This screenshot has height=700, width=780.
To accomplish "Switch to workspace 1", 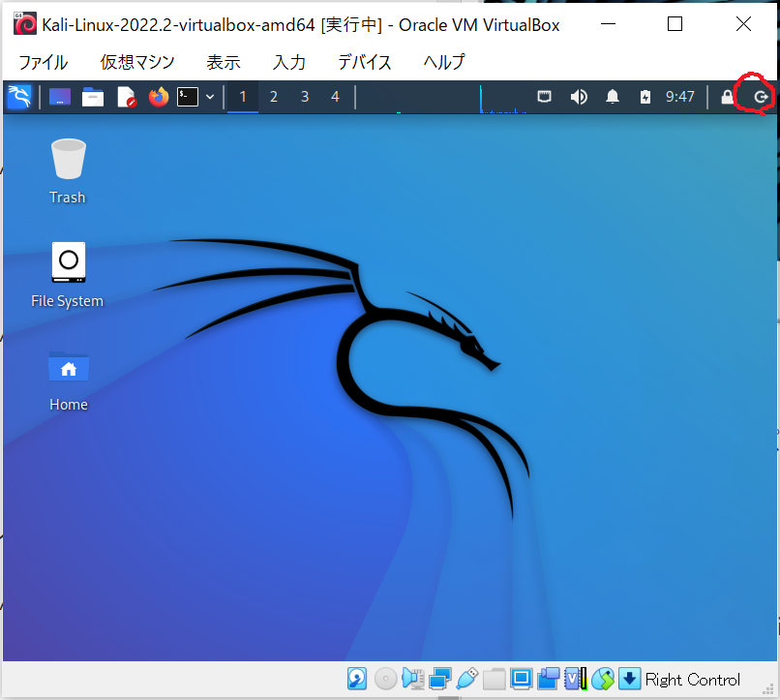I will (x=243, y=97).
